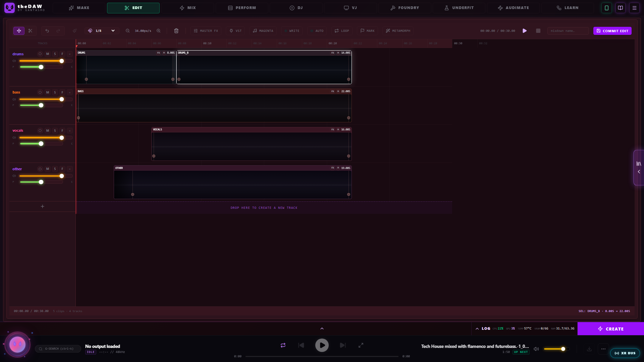The width and height of the screenshot is (644, 362).
Task: Open the hamburger menu
Action: point(634,8)
